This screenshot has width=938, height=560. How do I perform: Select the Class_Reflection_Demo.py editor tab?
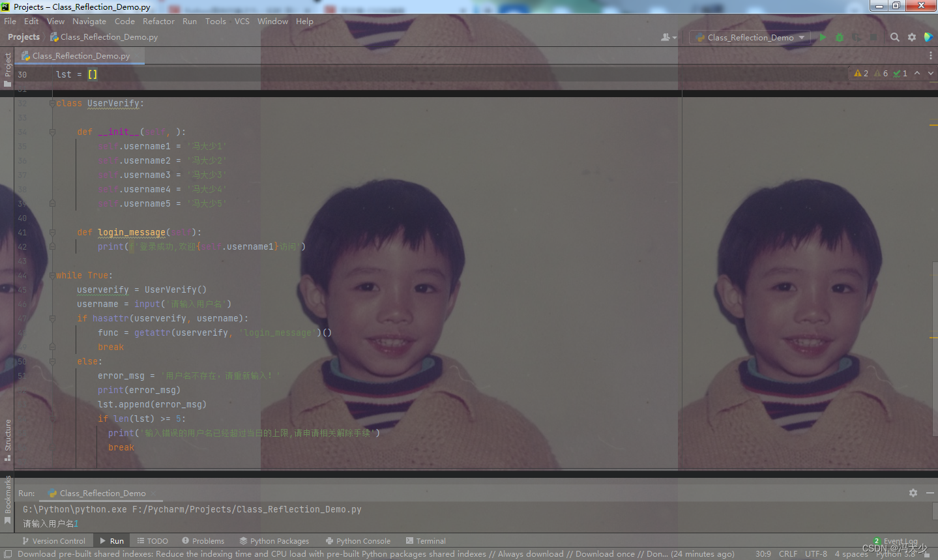(x=81, y=55)
